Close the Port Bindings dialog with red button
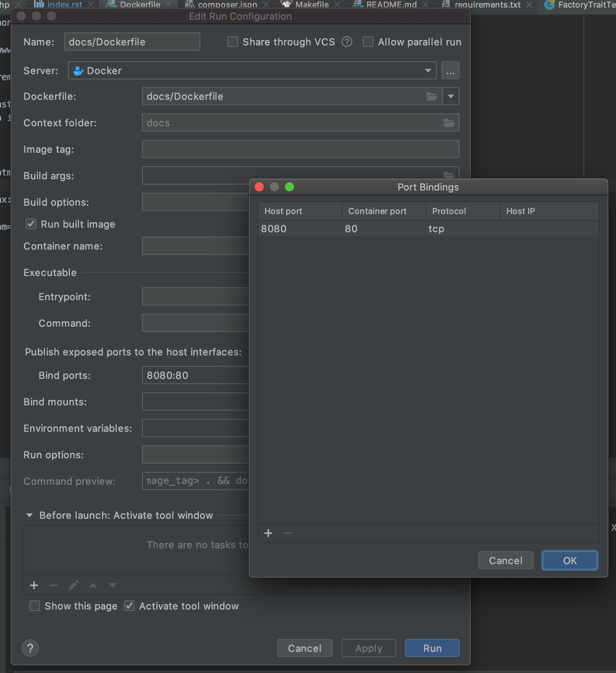Viewport: 616px width, 673px height. click(x=259, y=187)
